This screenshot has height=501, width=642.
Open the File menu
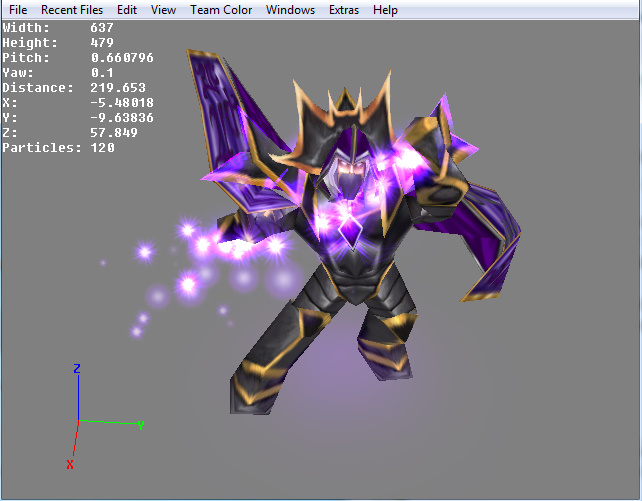click(18, 9)
